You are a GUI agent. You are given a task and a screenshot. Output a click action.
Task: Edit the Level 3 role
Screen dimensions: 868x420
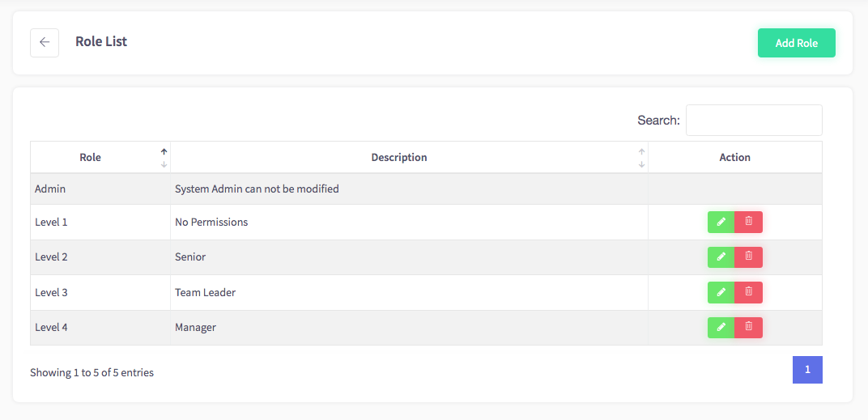coord(721,292)
